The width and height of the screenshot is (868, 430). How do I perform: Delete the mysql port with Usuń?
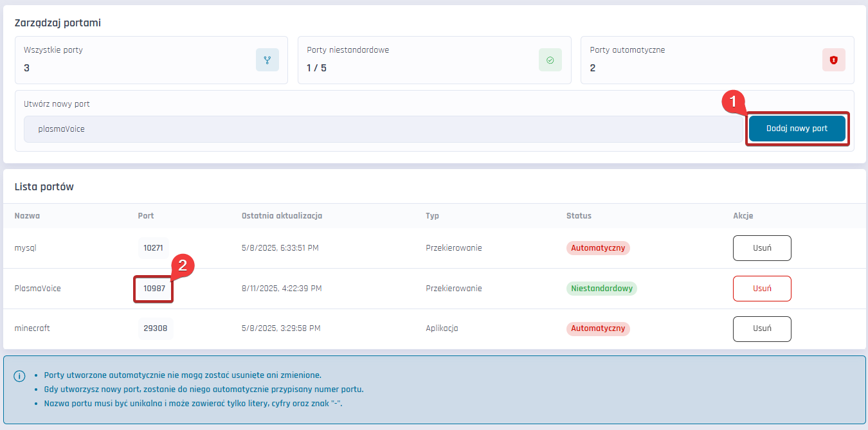click(x=761, y=248)
